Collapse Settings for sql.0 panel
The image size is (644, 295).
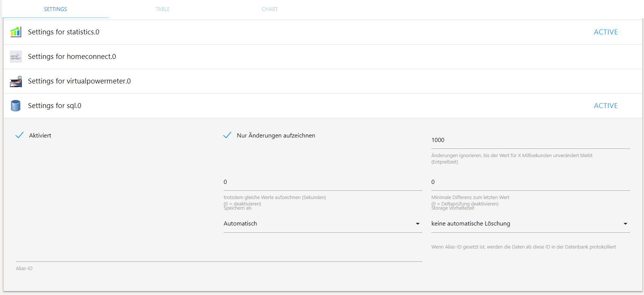[54, 106]
